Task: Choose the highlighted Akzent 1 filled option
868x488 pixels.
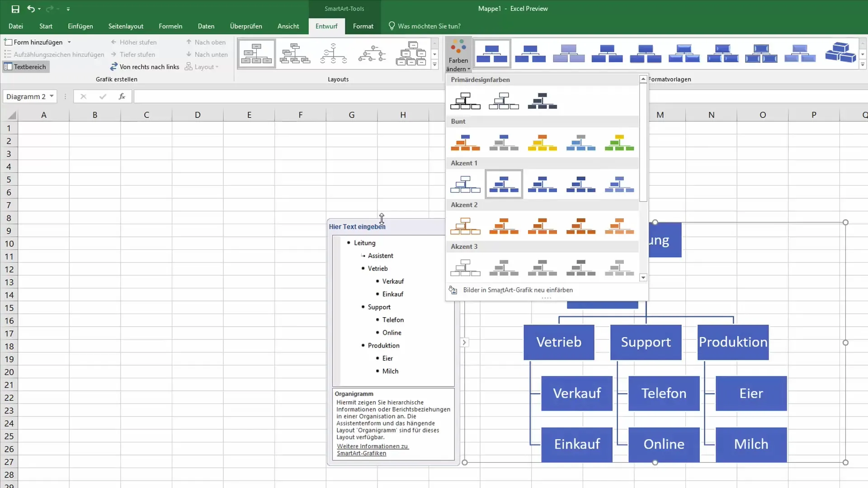Action: 504,184
